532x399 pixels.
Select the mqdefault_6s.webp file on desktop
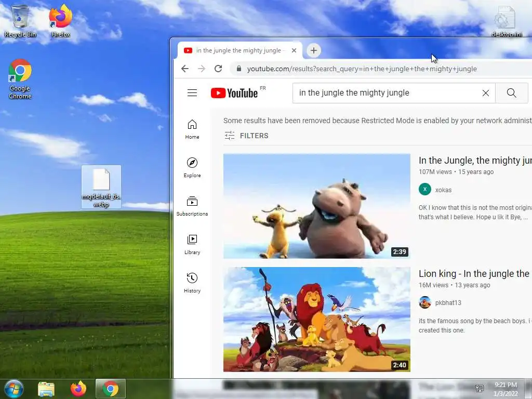[101, 187]
